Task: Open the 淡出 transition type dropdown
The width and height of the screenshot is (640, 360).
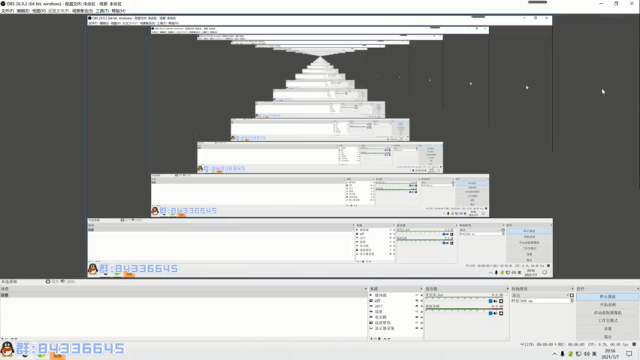Action: [x=540, y=295]
